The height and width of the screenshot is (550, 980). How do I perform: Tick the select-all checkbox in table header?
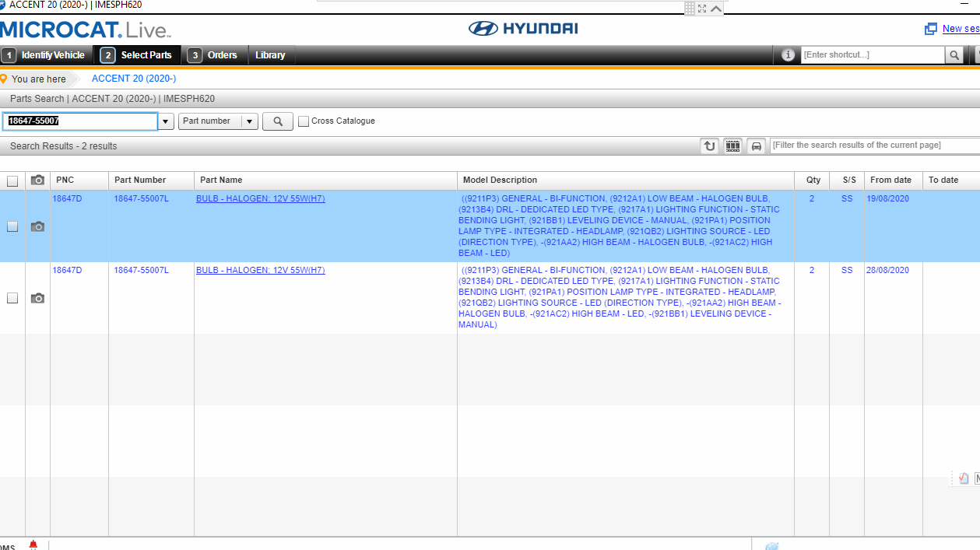(12, 180)
